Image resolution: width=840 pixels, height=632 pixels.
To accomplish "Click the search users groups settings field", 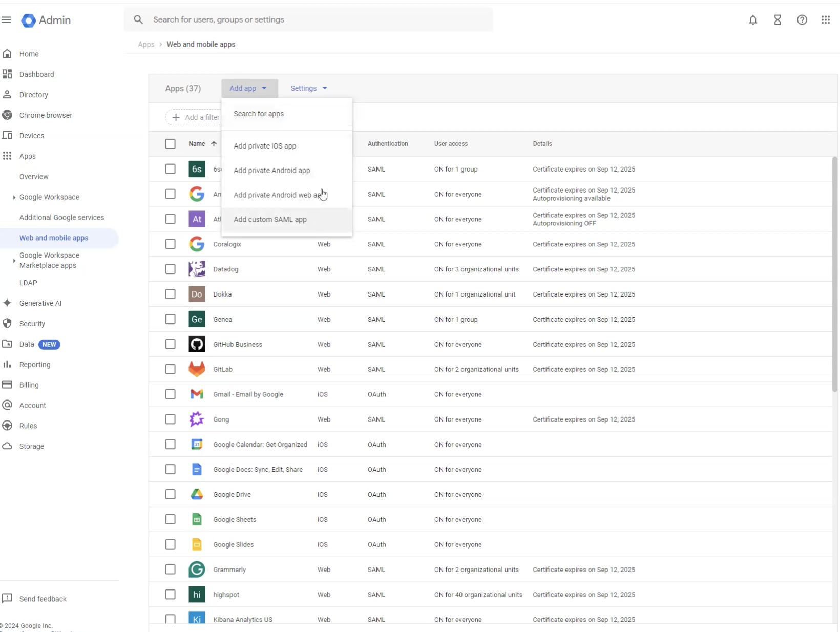I will point(309,19).
